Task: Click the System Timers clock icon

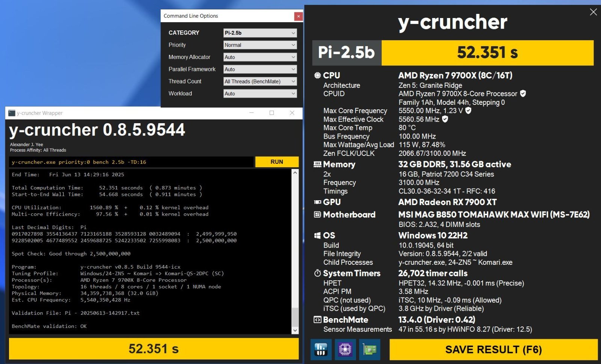Action: 318,273
